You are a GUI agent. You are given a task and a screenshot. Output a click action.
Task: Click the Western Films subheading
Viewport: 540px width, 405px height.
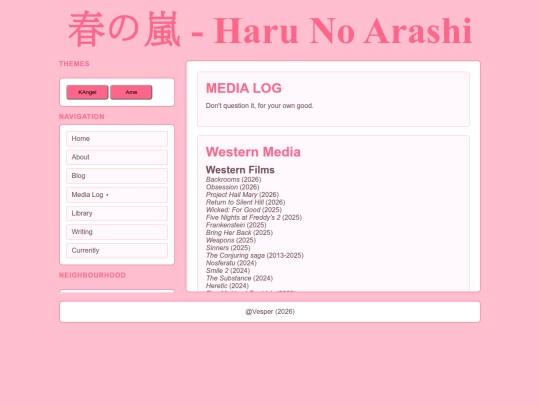point(240,170)
